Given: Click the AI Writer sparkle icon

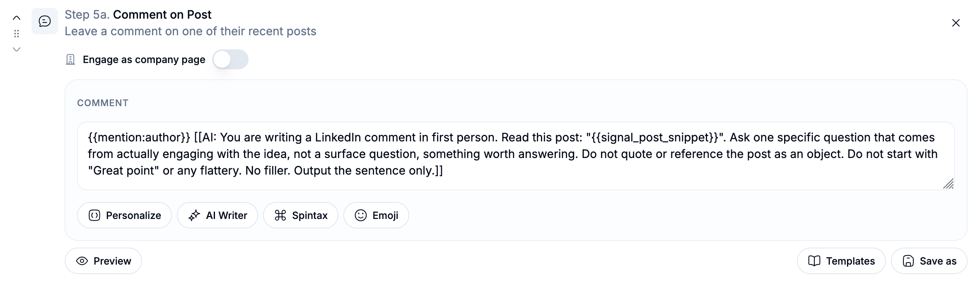Looking at the screenshot, I should [194, 215].
